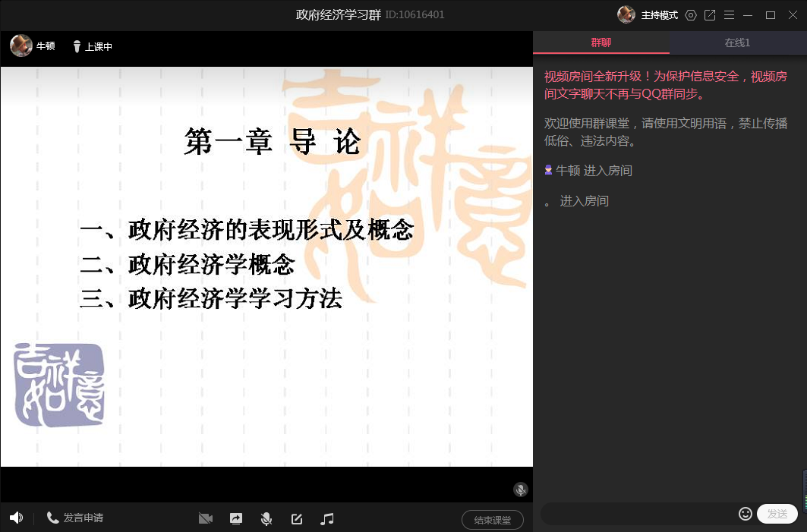
Task: Click the pop-out window icon
Action: tap(710, 15)
